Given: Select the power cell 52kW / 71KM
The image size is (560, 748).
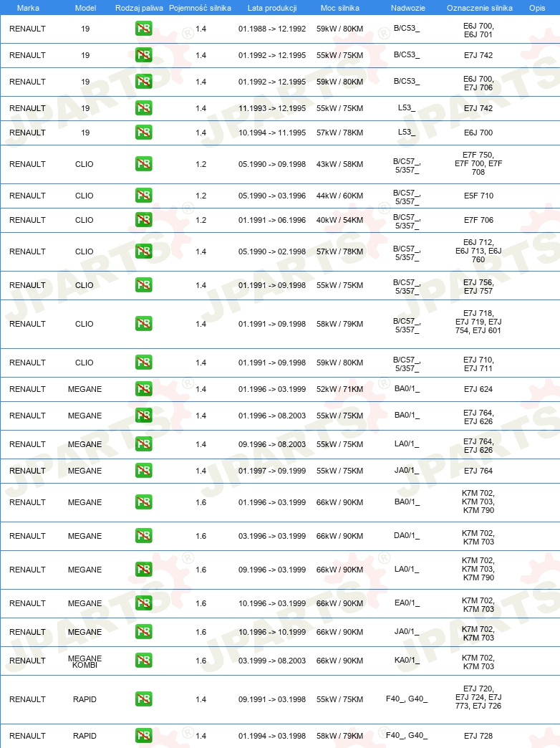Looking at the screenshot, I should click(339, 389).
